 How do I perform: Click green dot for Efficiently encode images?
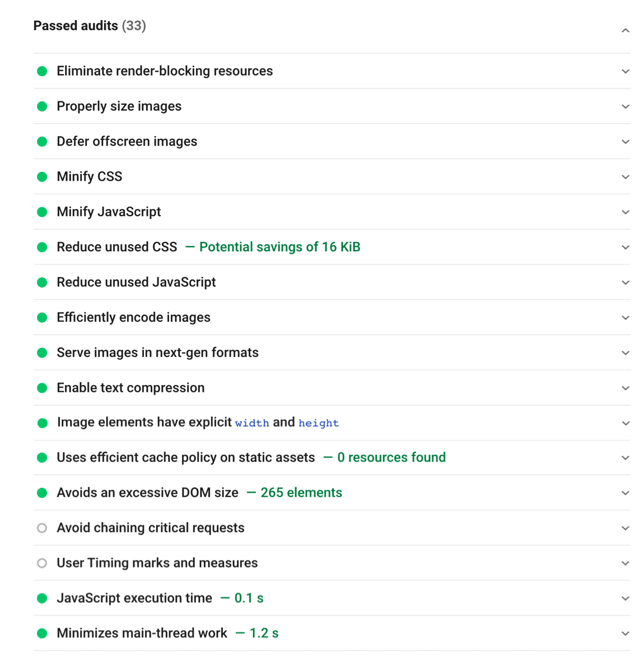click(x=42, y=317)
